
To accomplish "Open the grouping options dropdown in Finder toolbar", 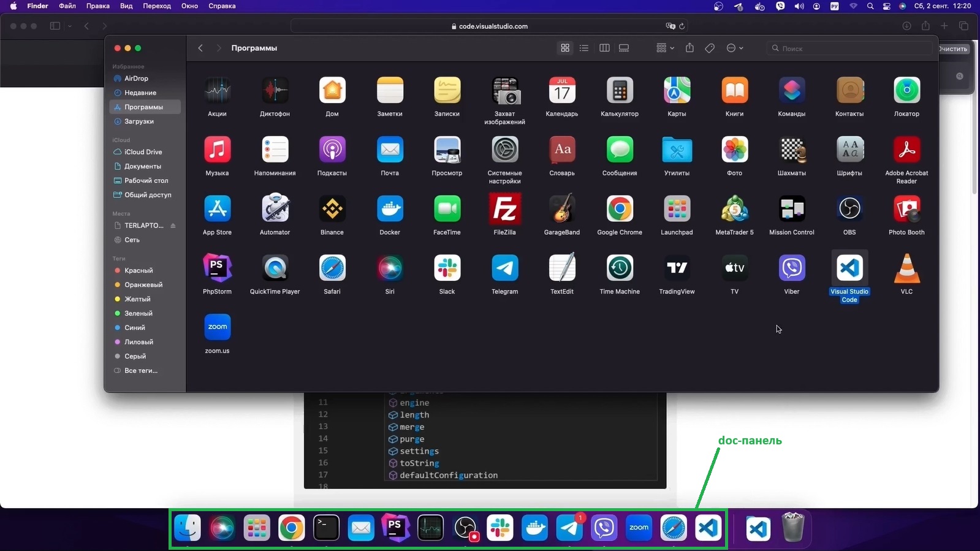I will (x=665, y=48).
